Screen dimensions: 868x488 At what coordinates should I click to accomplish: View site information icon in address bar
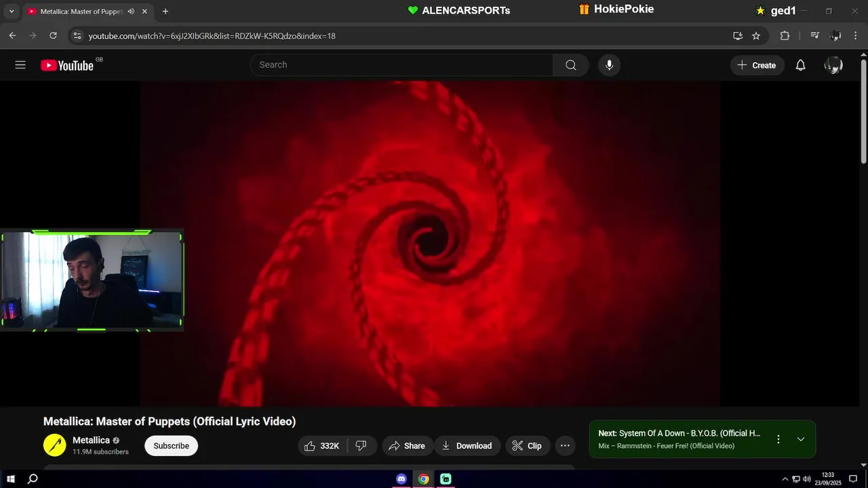[77, 36]
